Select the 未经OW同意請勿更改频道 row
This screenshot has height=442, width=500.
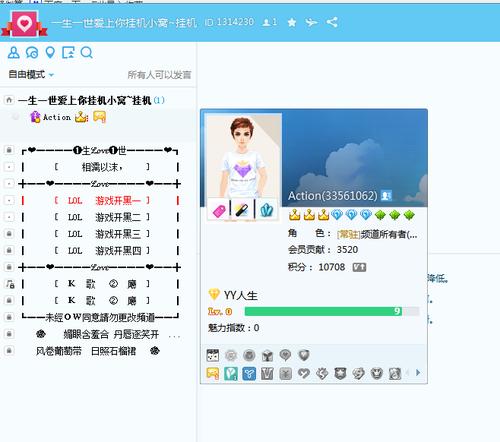[x=100, y=317]
